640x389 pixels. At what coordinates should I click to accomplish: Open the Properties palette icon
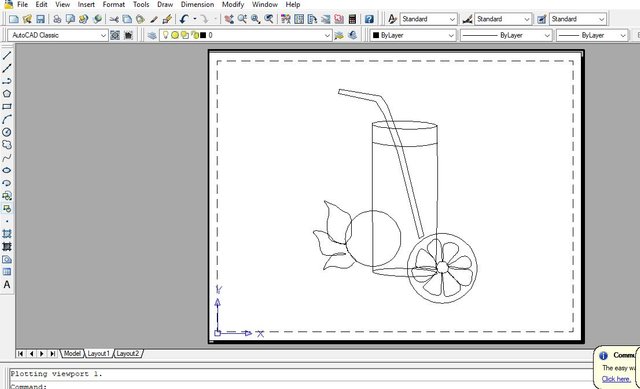point(286,19)
